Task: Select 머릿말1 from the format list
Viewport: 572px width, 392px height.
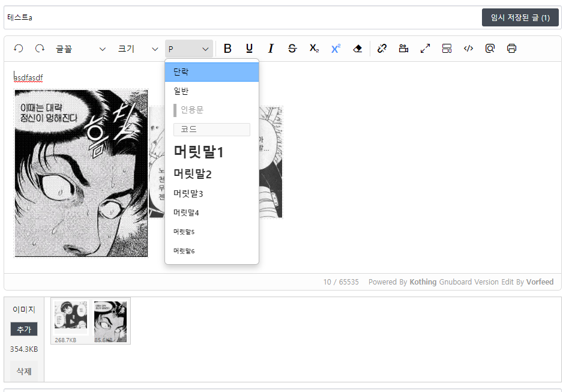Action: [x=199, y=152]
